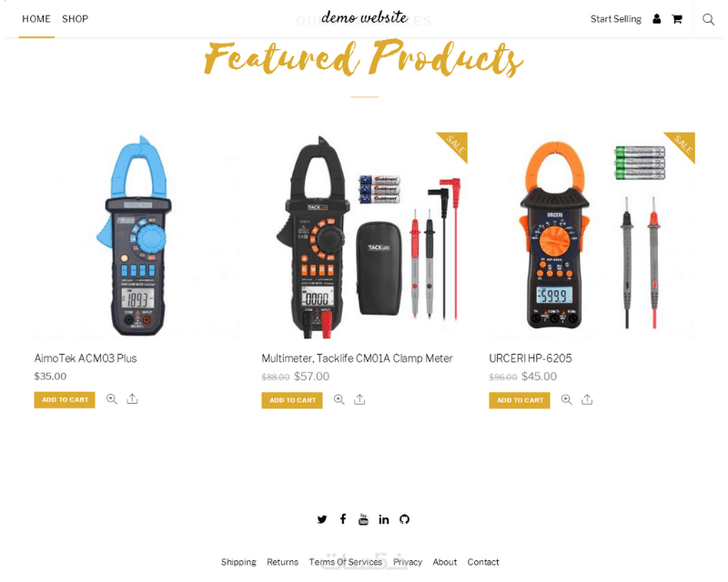Image resolution: width=728 pixels, height=582 pixels.
Task: Click the Start Selling link
Action: [616, 19]
